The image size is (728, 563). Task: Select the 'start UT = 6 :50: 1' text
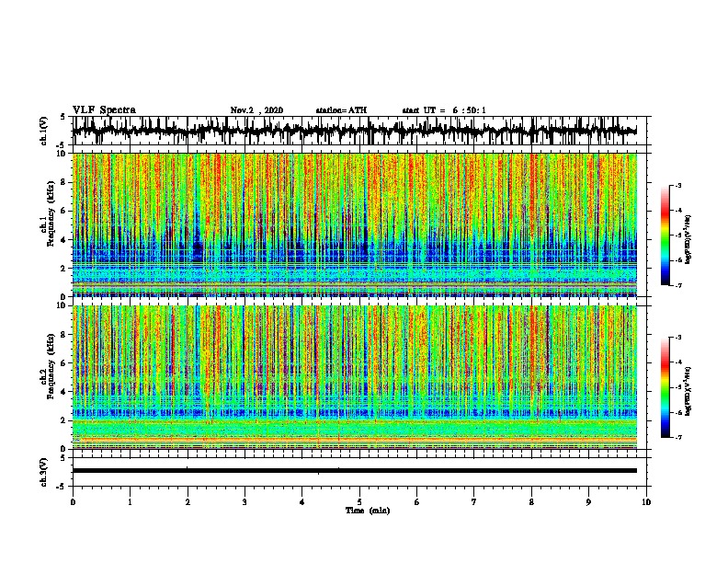(x=444, y=110)
